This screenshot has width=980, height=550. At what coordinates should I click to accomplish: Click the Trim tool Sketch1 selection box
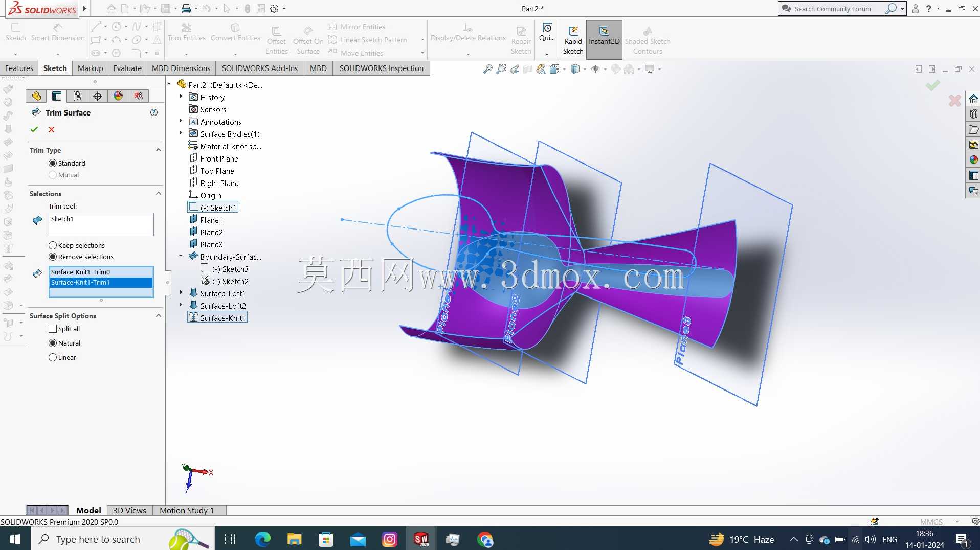pos(101,224)
